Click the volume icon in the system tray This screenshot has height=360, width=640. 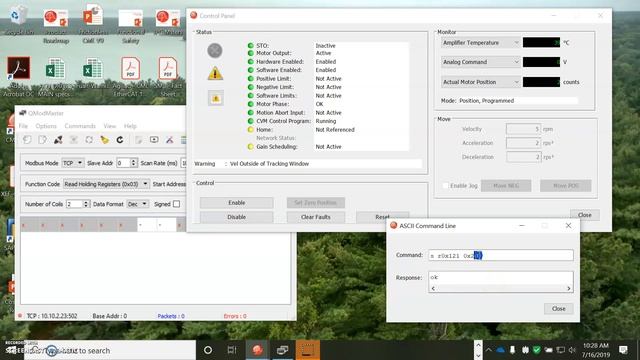(572, 350)
